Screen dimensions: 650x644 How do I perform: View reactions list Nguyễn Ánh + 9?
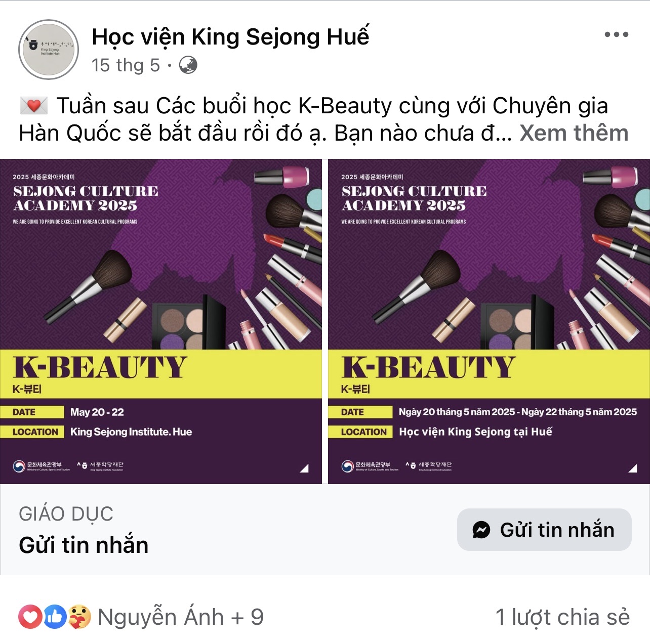click(181, 617)
